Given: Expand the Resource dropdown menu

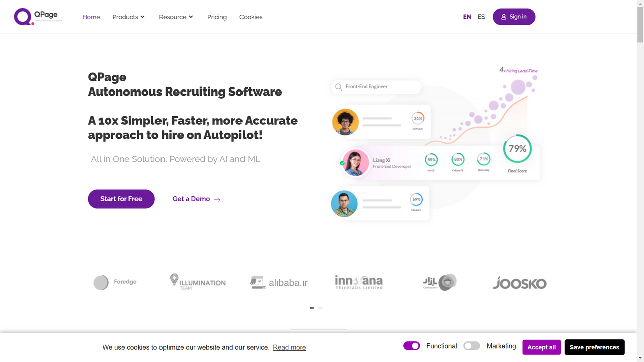Looking at the screenshot, I should [x=176, y=17].
